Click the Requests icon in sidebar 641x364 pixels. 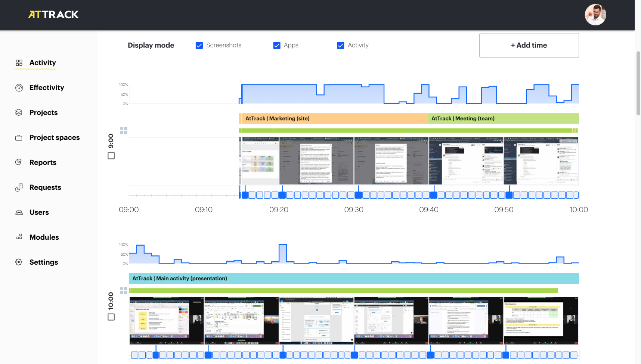(x=19, y=187)
